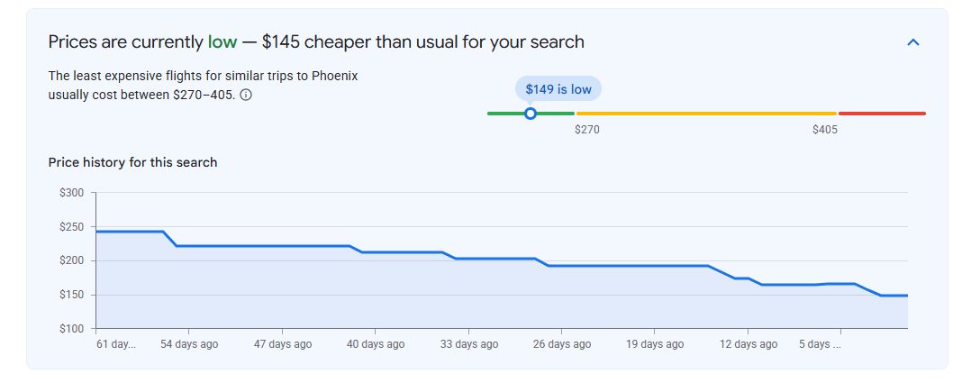Select the $270 label under price bar
The width and height of the screenshot is (980, 383).
tap(587, 130)
